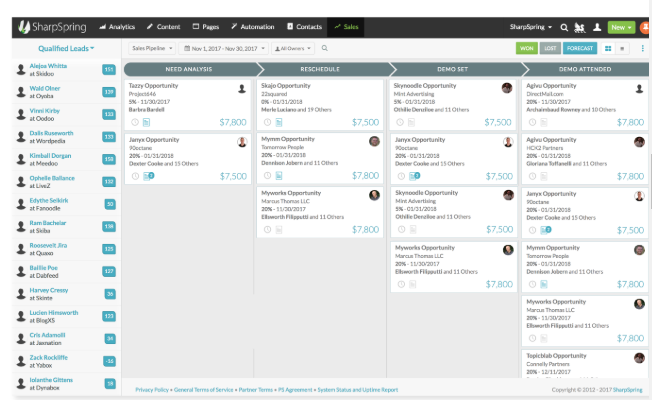Click owner avatar on Reschedule Myworks card

[374, 195]
